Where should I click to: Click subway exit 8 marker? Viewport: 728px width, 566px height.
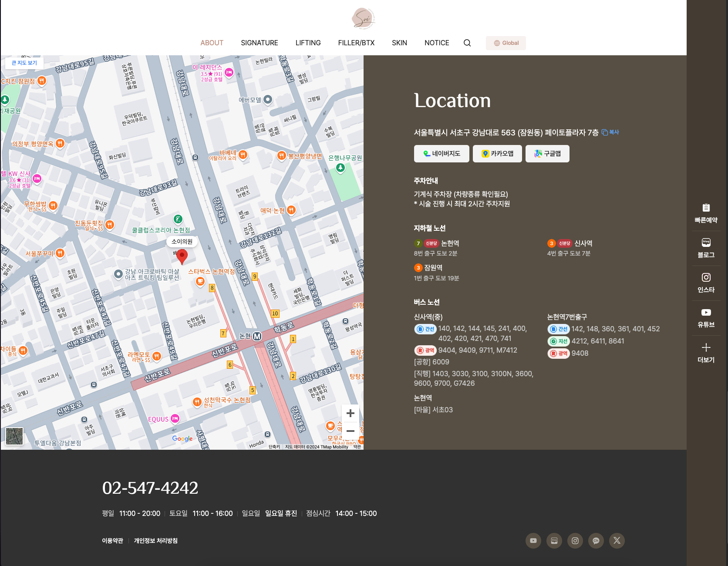coord(212,288)
